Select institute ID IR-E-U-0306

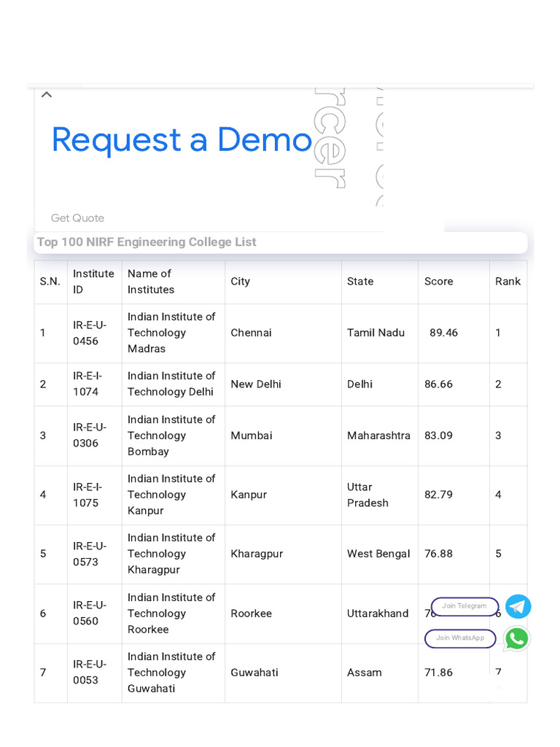(90, 436)
